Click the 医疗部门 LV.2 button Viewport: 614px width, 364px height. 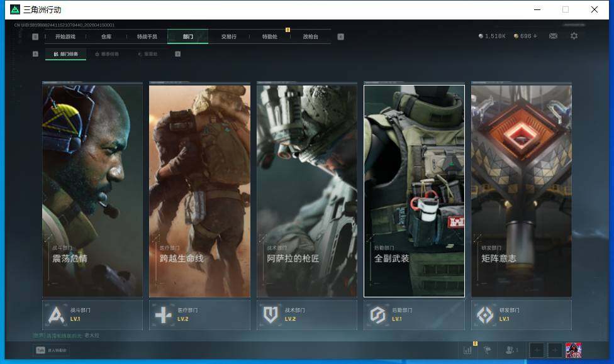click(x=199, y=315)
